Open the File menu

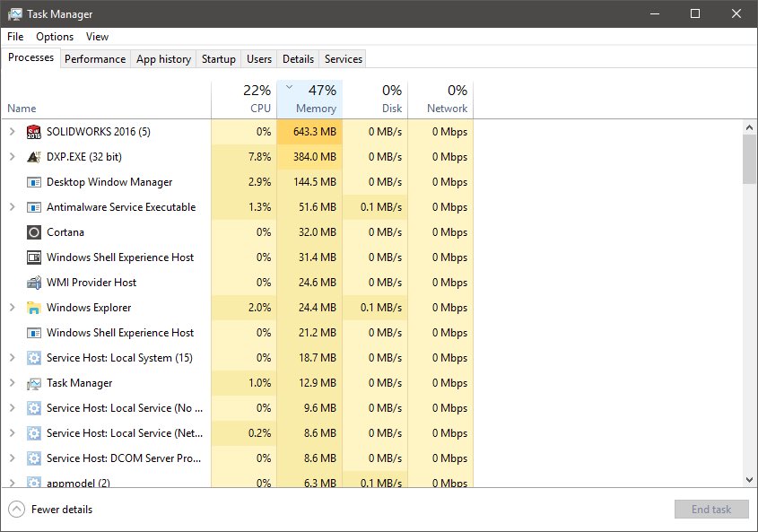pyautogui.click(x=15, y=37)
